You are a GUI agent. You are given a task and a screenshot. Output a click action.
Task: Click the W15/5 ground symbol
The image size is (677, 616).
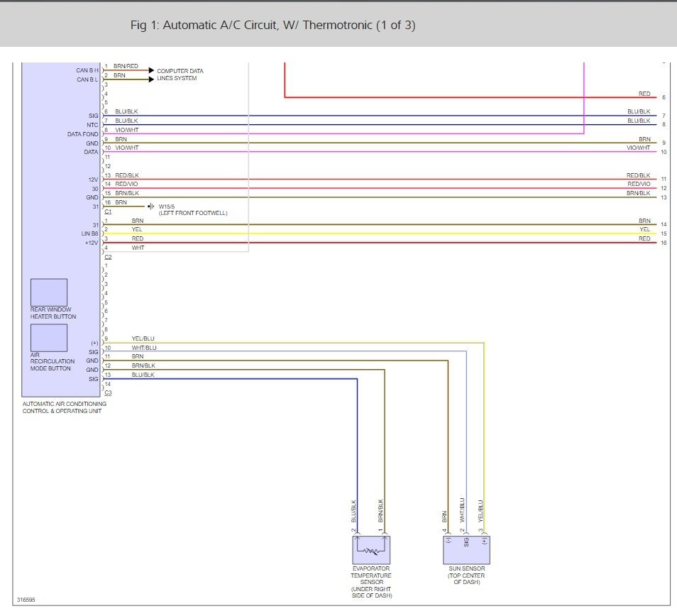[151, 207]
